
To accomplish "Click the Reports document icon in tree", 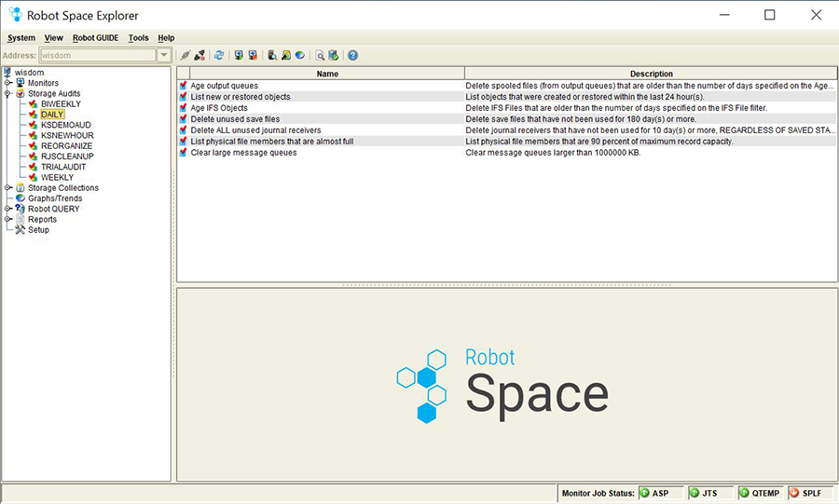I will click(21, 219).
